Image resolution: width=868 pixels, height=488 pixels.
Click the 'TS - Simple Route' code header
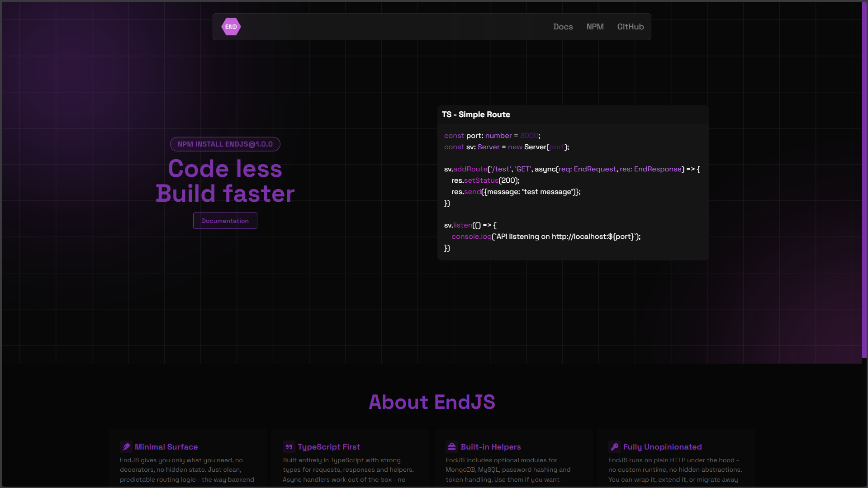point(476,114)
